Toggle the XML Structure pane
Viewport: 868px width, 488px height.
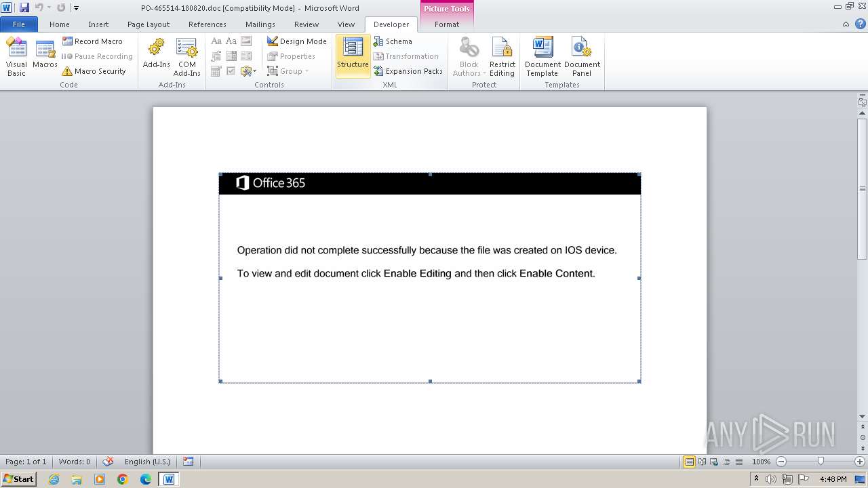click(x=353, y=57)
